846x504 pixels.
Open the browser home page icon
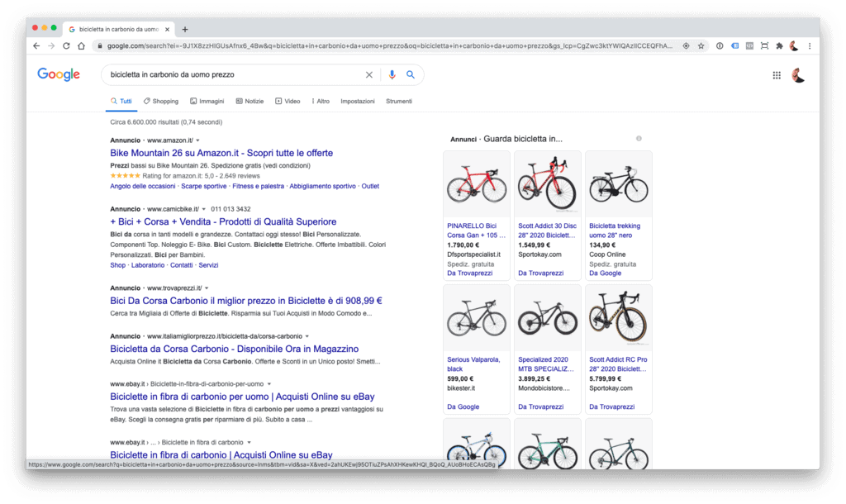82,46
